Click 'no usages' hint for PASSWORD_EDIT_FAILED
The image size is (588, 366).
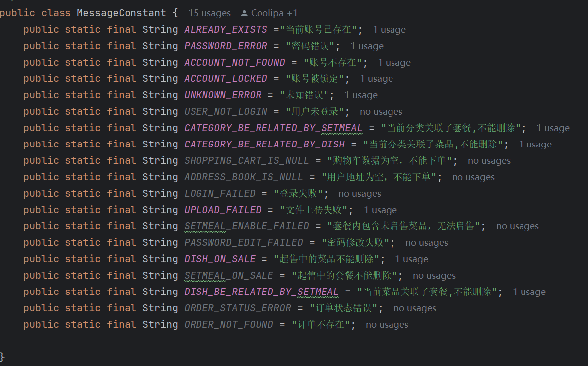tap(427, 243)
